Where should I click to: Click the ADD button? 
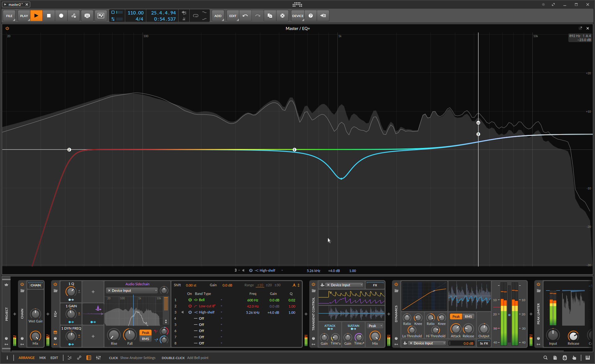pyautogui.click(x=218, y=16)
